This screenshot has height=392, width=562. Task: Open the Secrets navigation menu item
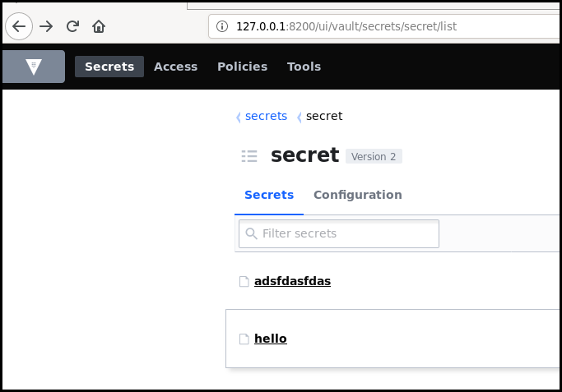(x=109, y=67)
